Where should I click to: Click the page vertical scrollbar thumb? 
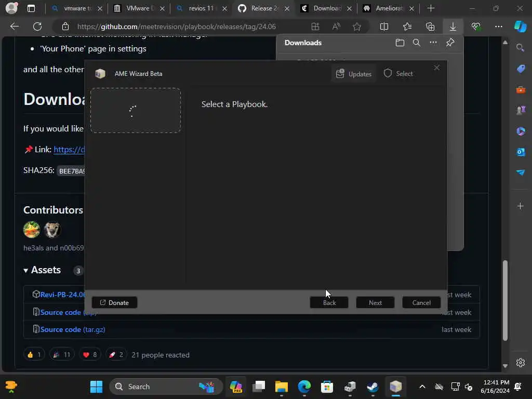click(505, 300)
